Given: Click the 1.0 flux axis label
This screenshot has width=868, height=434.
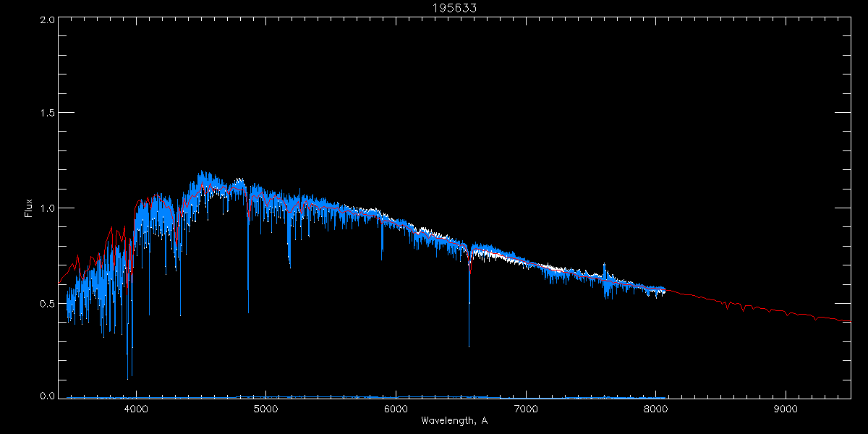Looking at the screenshot, I should tap(47, 208).
